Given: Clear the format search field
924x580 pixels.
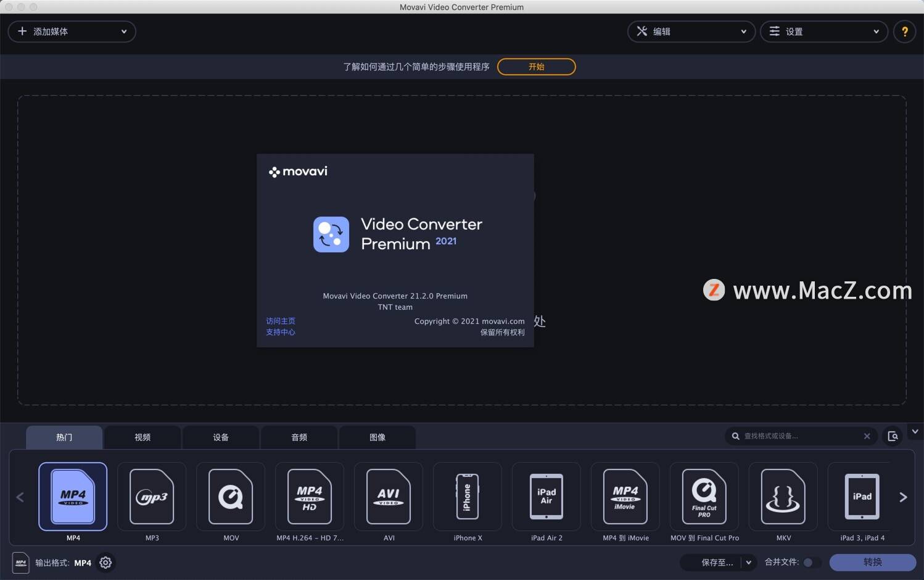Looking at the screenshot, I should [867, 436].
